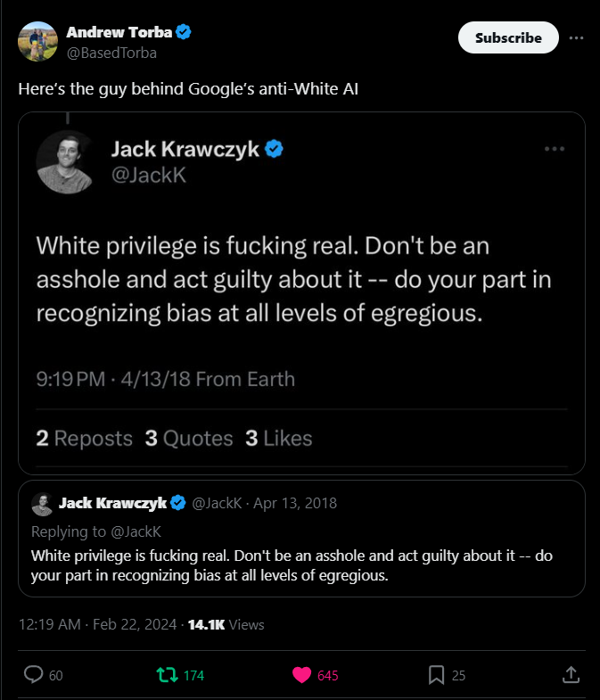
Task: Click Jack Krawczyk's large profile photo
Action: (x=65, y=162)
